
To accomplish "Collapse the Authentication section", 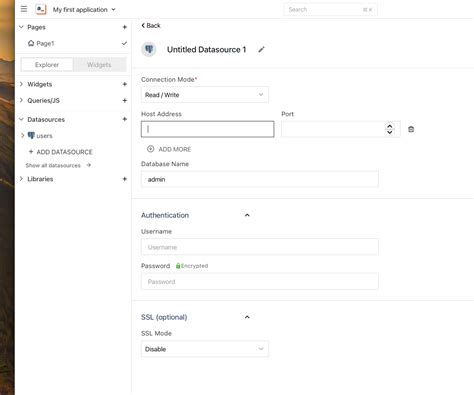I will 247,215.
